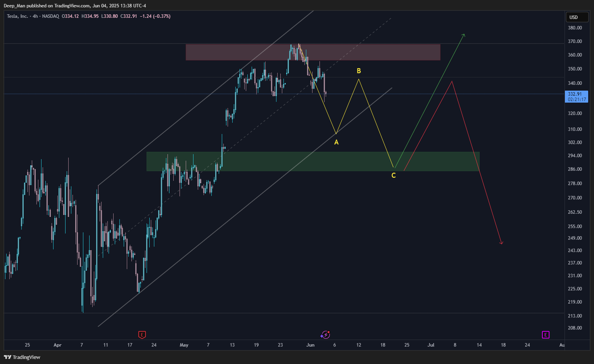Screen dimensions: 594x364
Task: Click the 320.00 price axis label
Action: 575,113
